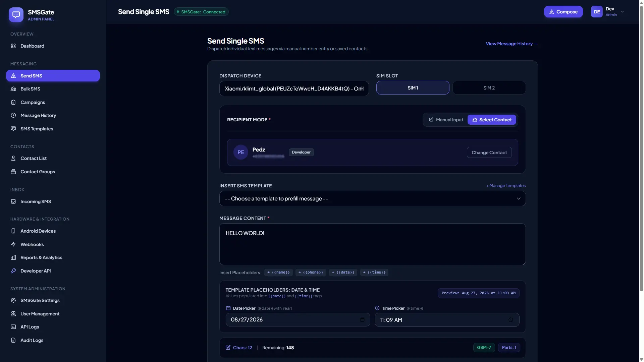644x362 pixels.
Task: Click the API Logs terminal icon
Action: [13, 327]
